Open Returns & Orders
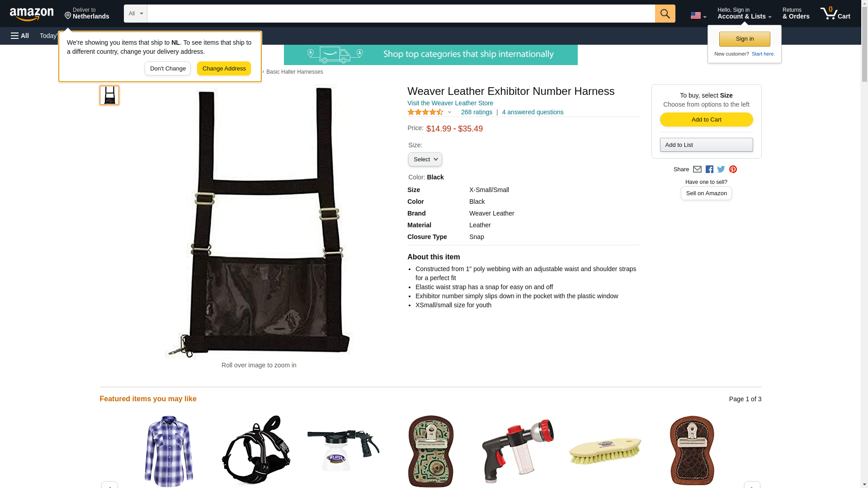 point(796,14)
